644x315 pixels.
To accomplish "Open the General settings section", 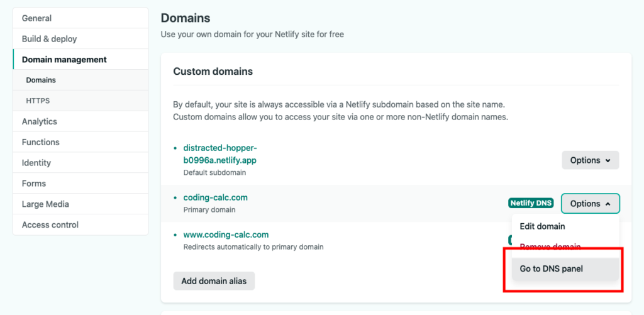I will (x=80, y=18).
